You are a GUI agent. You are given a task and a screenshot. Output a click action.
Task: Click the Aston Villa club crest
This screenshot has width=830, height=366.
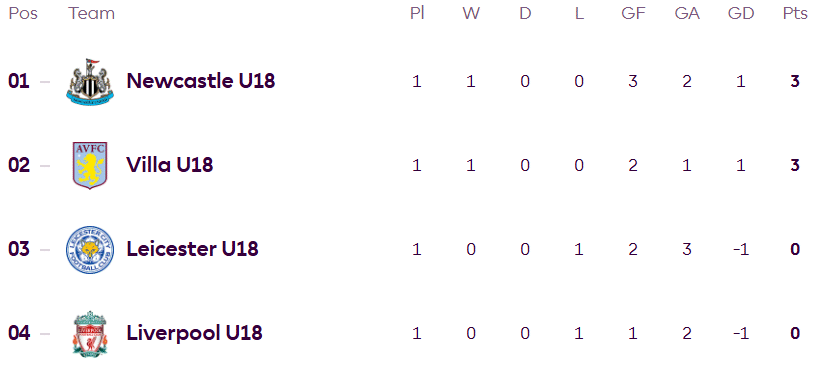click(90, 165)
